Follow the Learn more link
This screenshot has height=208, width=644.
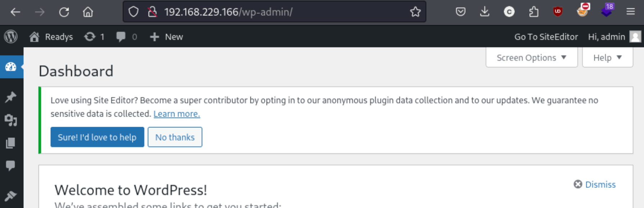177,114
